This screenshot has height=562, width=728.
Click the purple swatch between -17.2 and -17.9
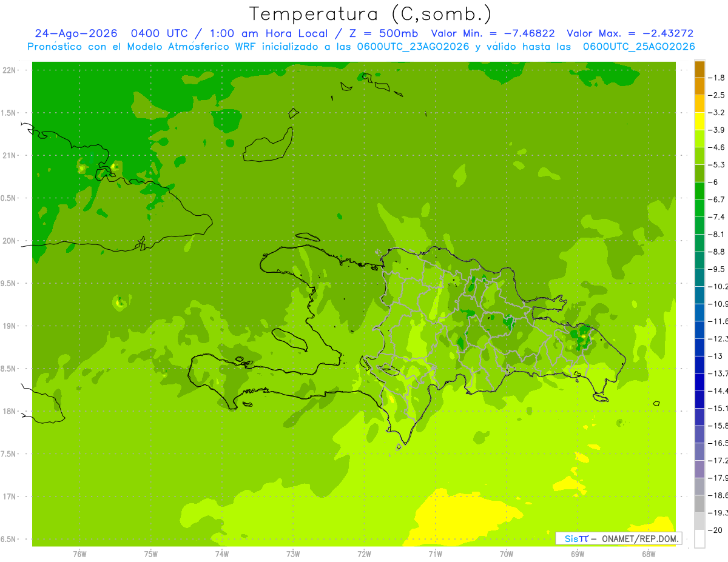tap(699, 469)
